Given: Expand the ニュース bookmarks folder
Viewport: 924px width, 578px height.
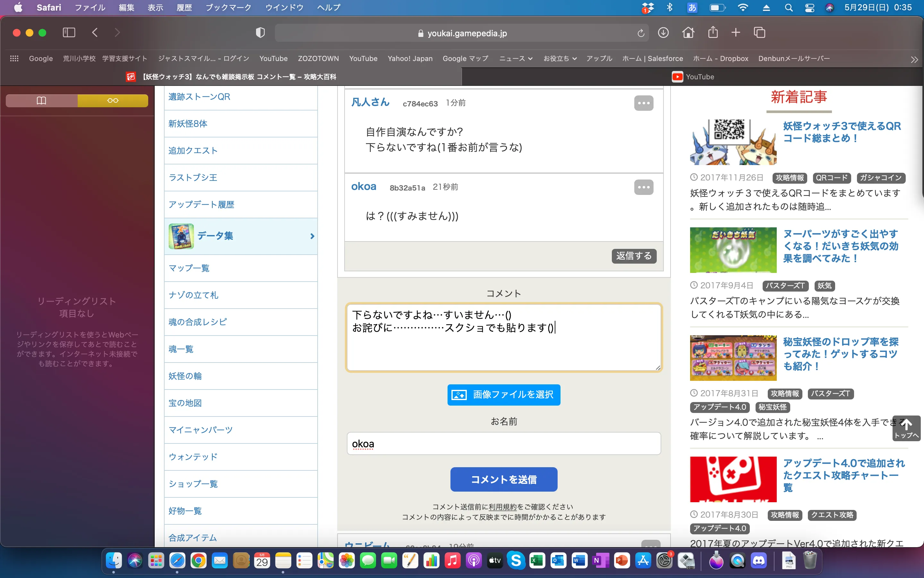Looking at the screenshot, I should click(516, 58).
